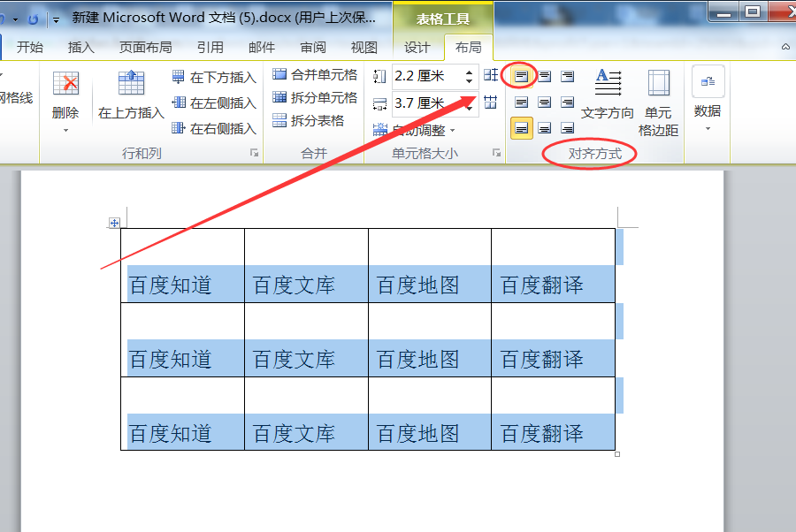Screen dimensions: 796x532
Task: Click the Distribute Rows icon
Action: click(x=490, y=75)
